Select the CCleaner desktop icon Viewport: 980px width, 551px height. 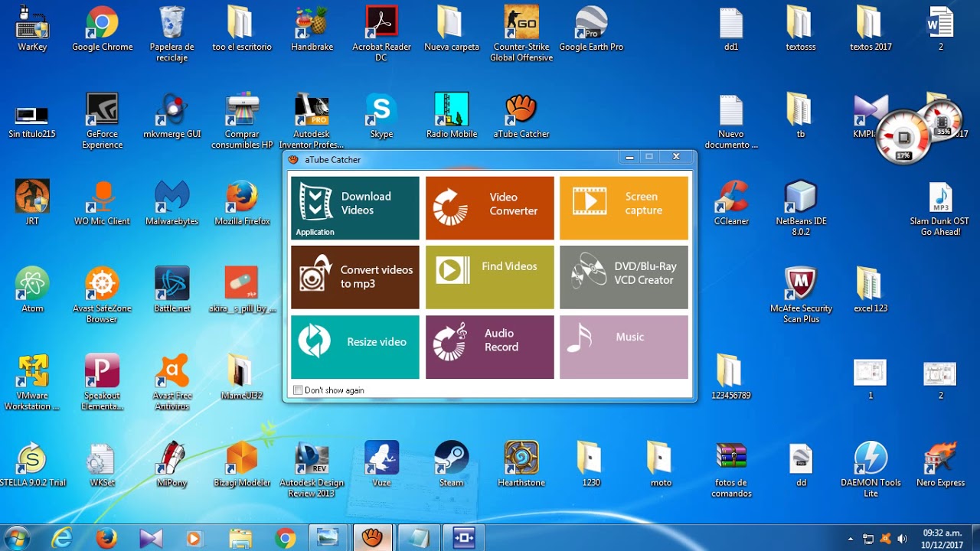coord(731,204)
